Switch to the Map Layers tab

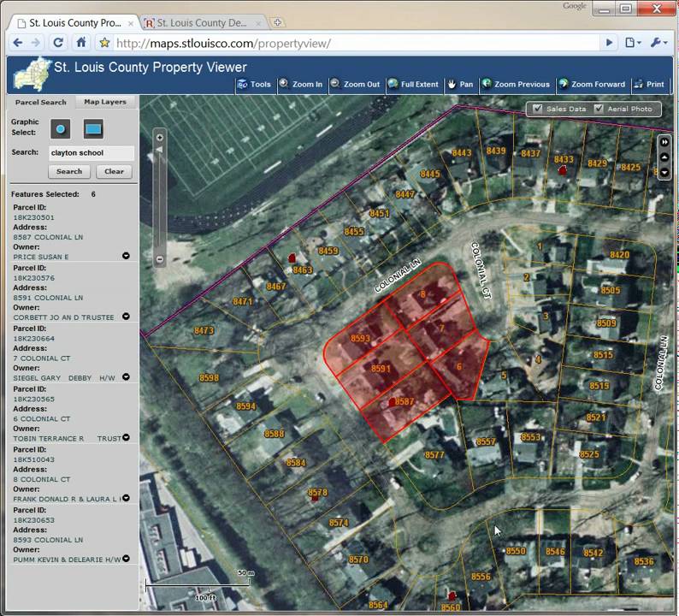[105, 102]
